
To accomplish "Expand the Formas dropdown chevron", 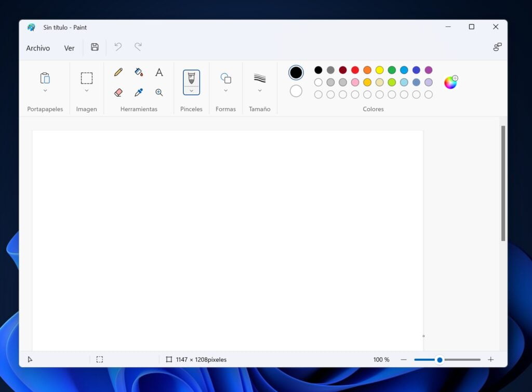I will [x=225, y=90].
